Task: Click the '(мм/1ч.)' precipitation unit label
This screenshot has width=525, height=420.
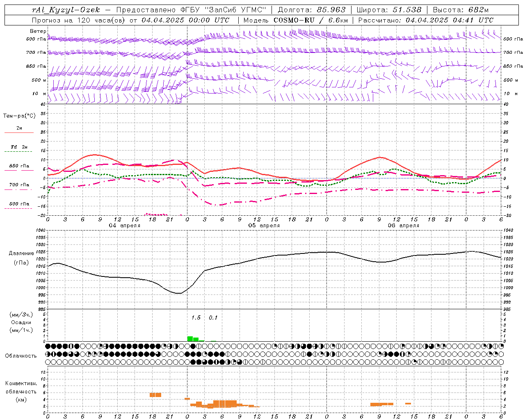Action: coord(21,330)
